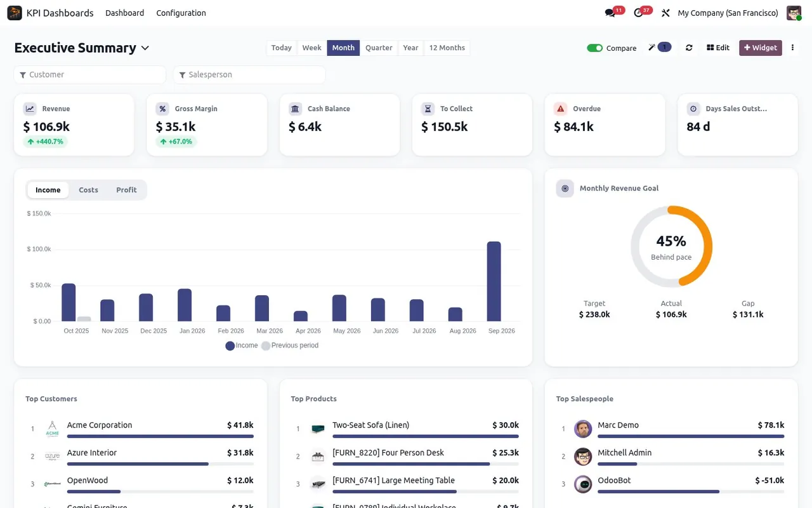Click the +440.7% revenue change badge
Viewport: 812px width, 508px height.
point(45,142)
